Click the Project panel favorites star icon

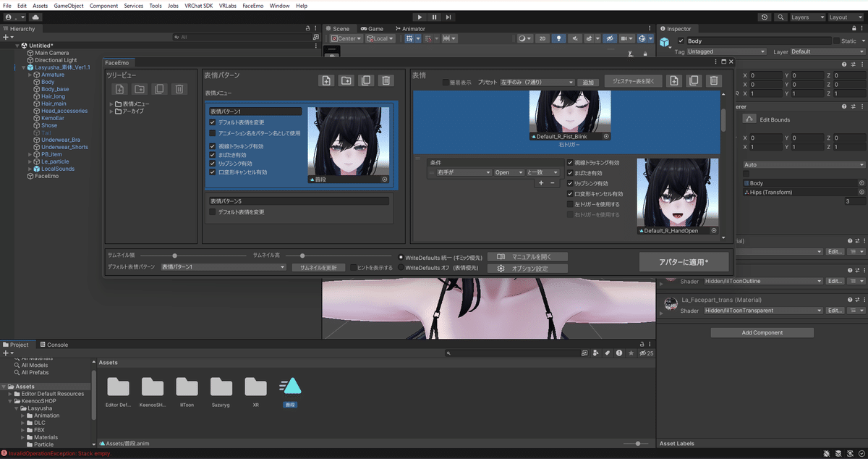(x=632, y=353)
